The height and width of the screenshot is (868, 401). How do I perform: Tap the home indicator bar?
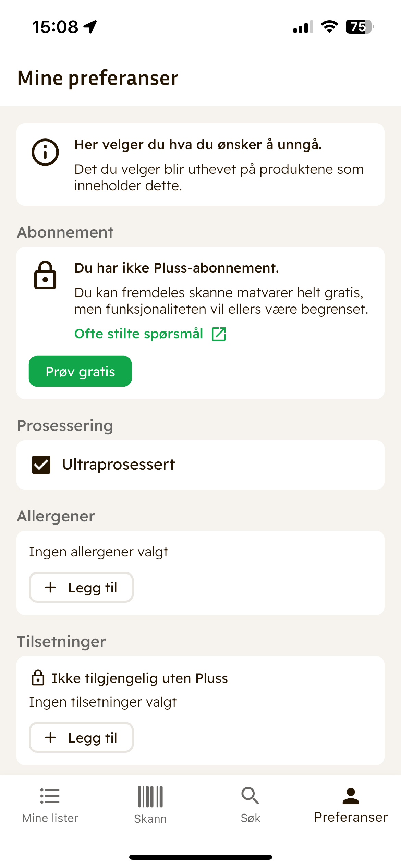pos(200,857)
